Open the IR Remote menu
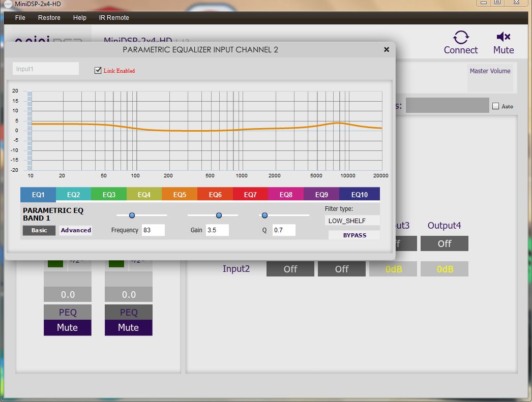 point(114,18)
